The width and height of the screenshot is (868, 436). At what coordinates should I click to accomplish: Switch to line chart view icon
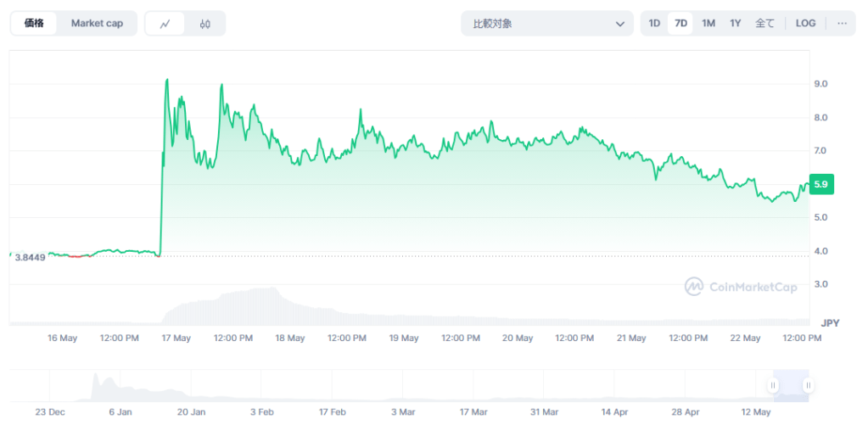[165, 24]
